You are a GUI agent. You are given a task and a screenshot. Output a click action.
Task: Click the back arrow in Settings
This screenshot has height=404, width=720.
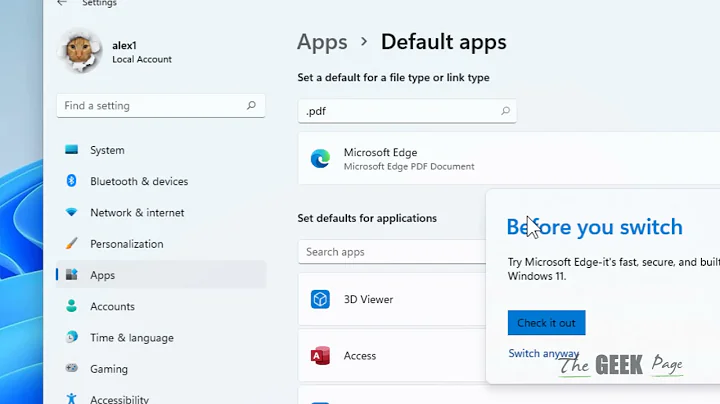(x=62, y=3)
